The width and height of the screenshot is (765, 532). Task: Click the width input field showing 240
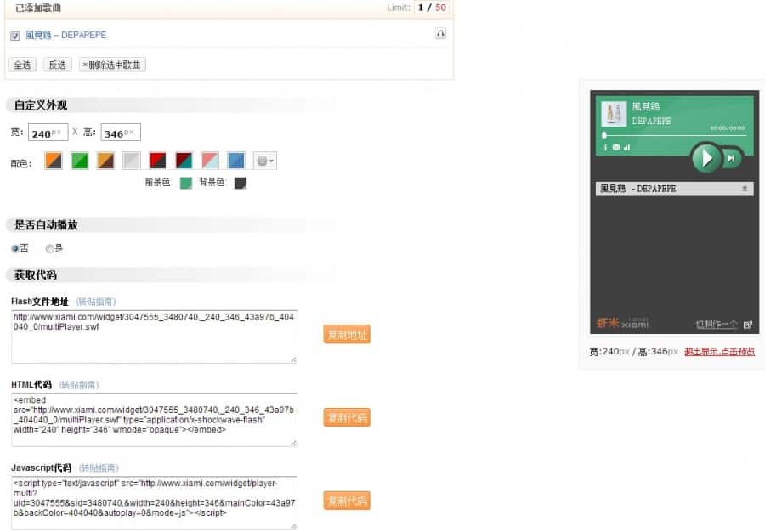click(x=48, y=133)
